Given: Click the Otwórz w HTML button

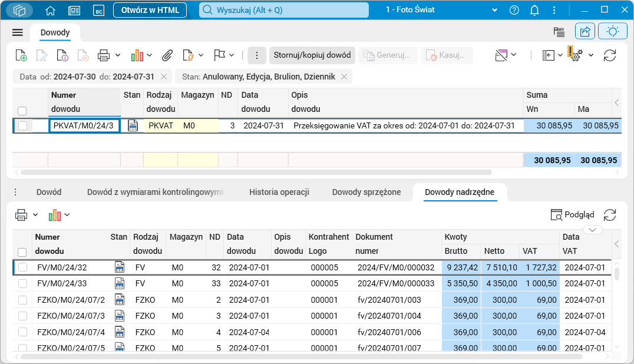Looking at the screenshot, I should click(x=150, y=10).
